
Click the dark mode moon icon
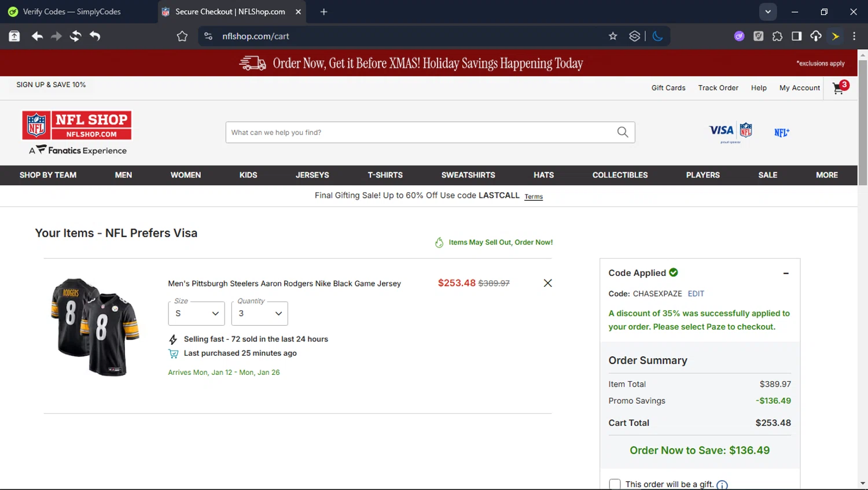coord(657,36)
